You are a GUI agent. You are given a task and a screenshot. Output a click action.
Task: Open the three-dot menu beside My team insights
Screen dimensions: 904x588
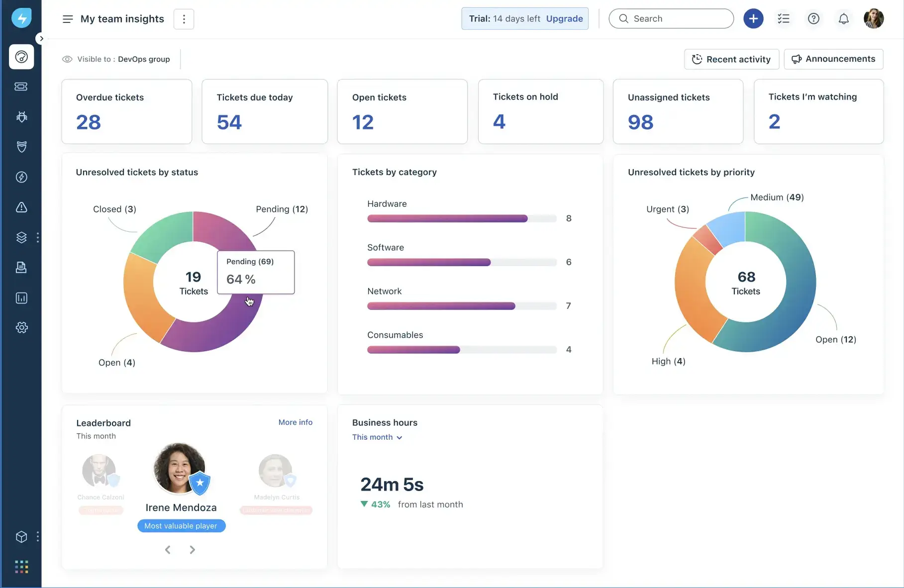click(184, 19)
